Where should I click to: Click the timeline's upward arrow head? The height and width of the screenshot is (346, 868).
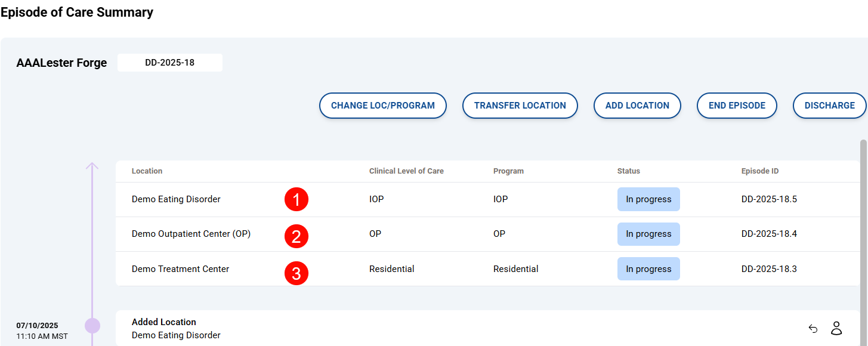click(92, 165)
